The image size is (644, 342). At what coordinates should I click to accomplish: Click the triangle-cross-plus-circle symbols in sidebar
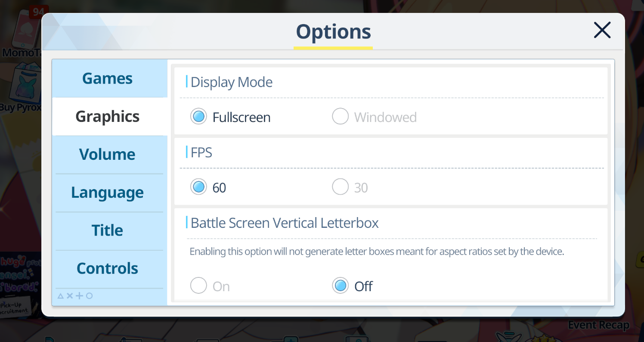75,296
